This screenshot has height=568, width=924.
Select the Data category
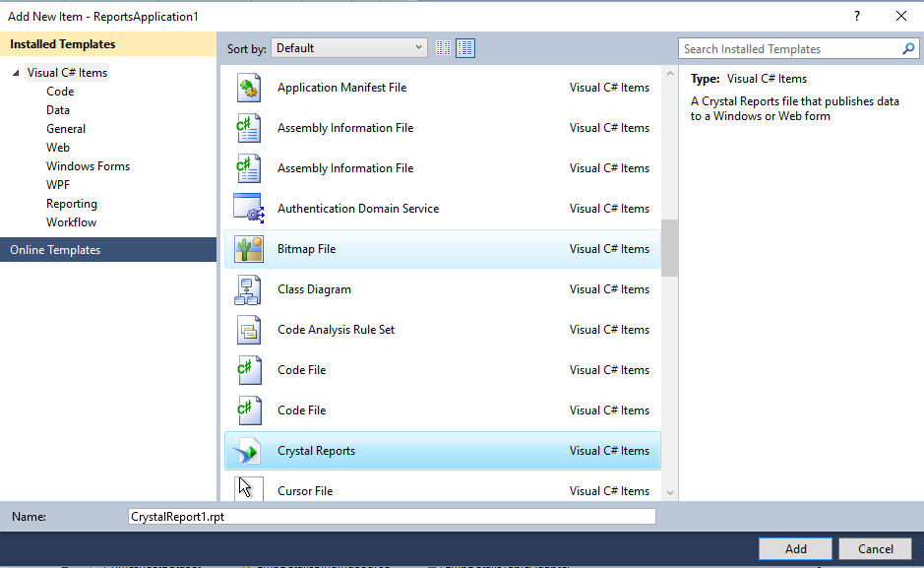tap(58, 110)
